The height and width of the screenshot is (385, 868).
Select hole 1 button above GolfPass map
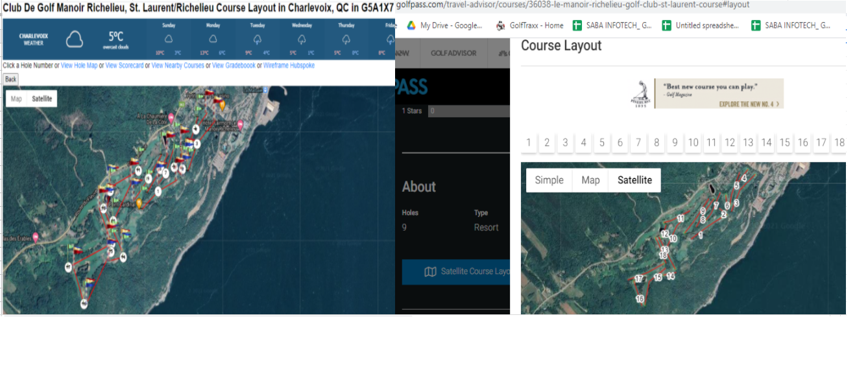pyautogui.click(x=529, y=143)
